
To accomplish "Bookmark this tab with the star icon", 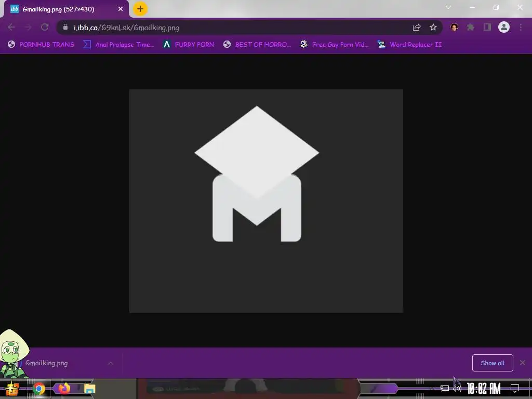I will (433, 27).
